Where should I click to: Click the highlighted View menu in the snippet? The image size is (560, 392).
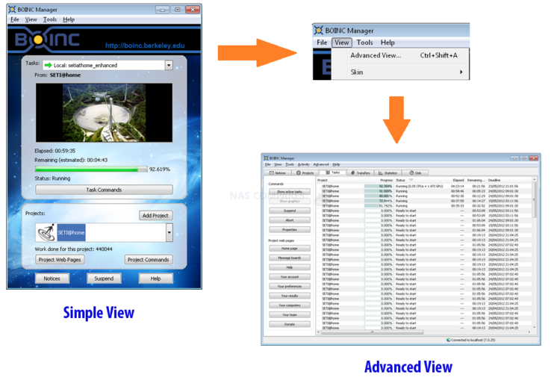[342, 43]
